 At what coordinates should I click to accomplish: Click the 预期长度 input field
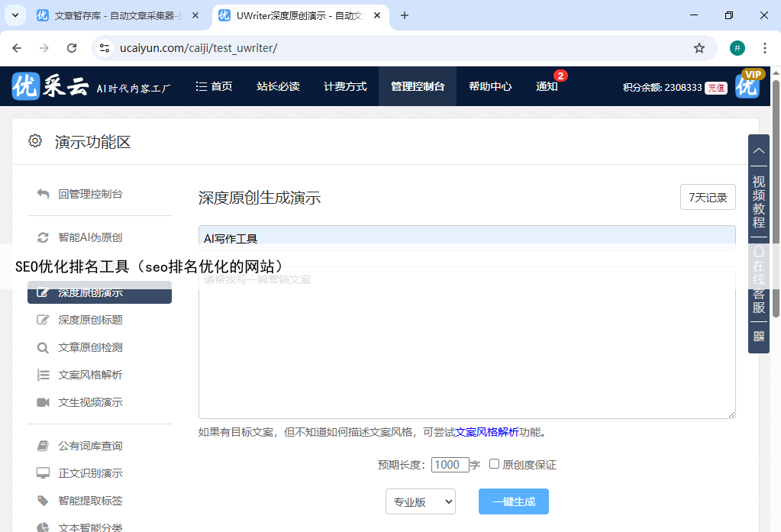tap(450, 464)
